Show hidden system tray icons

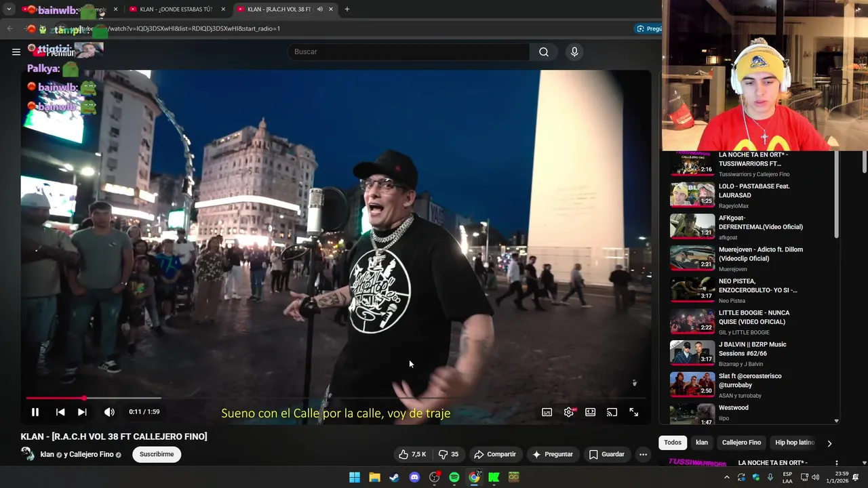pyautogui.click(x=726, y=477)
